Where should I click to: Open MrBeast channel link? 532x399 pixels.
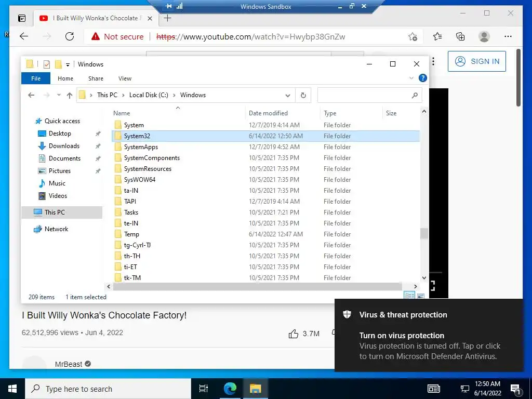(69, 364)
